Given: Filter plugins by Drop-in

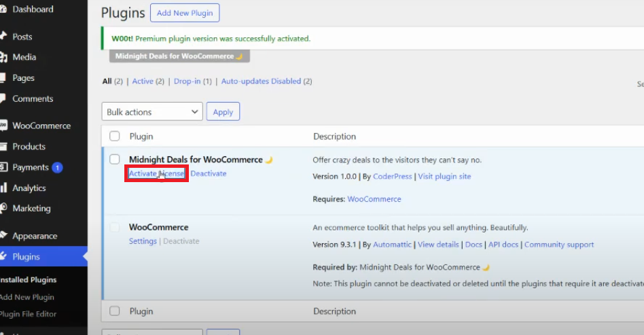Looking at the screenshot, I should click(x=187, y=82).
